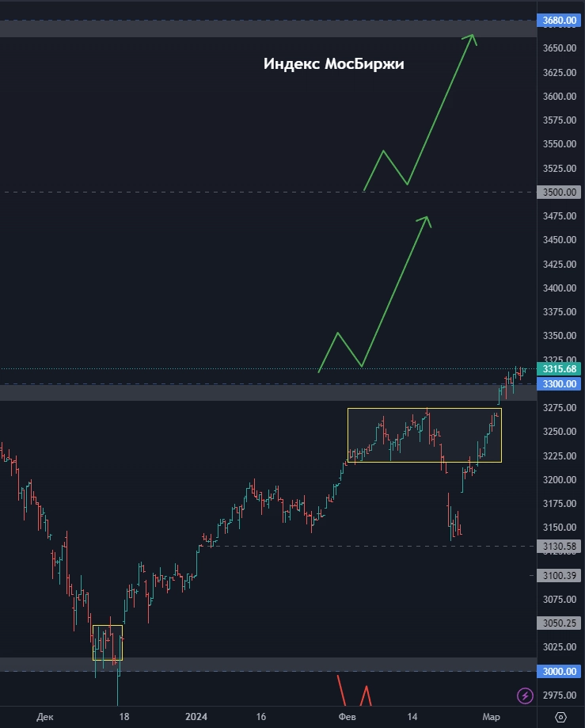Select the 3680.00 price level label
Screen dimensions: 585x728
tap(559, 21)
